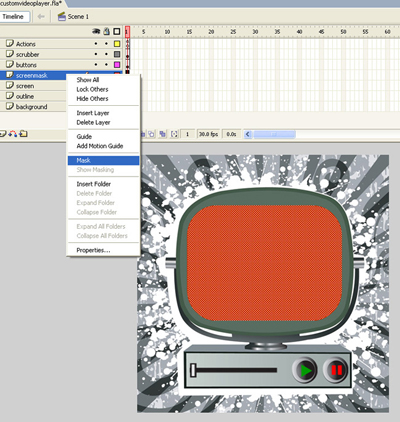Image resolution: width=400 pixels, height=422 pixels.
Task: Select the outline layer name
Action: 25,96
